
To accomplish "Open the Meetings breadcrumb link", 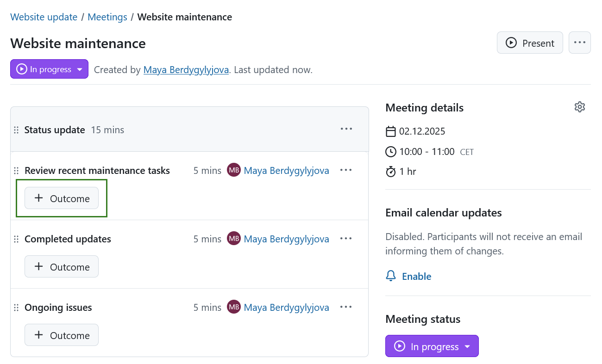I will 107,17.
